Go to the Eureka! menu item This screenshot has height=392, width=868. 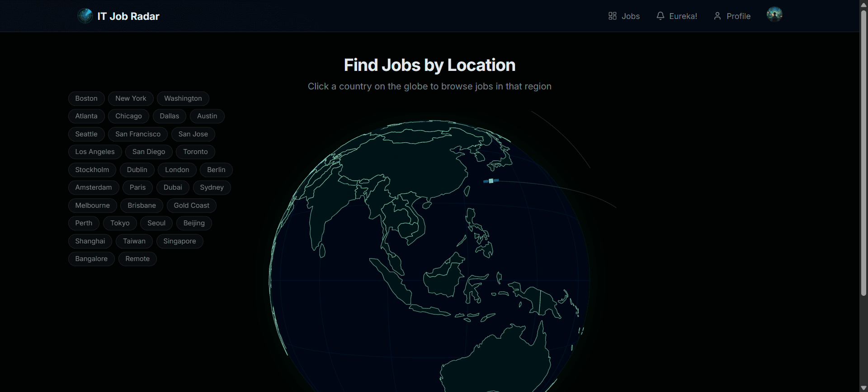683,16
